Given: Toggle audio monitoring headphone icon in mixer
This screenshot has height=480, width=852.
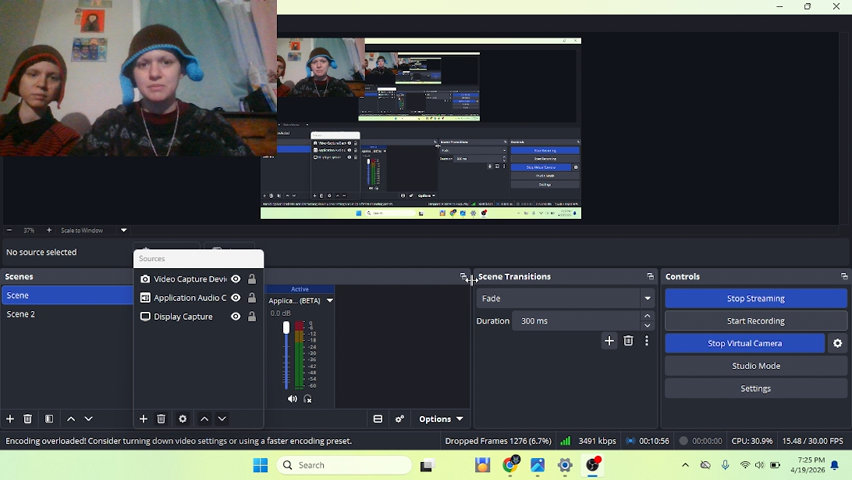Looking at the screenshot, I should click(x=308, y=398).
